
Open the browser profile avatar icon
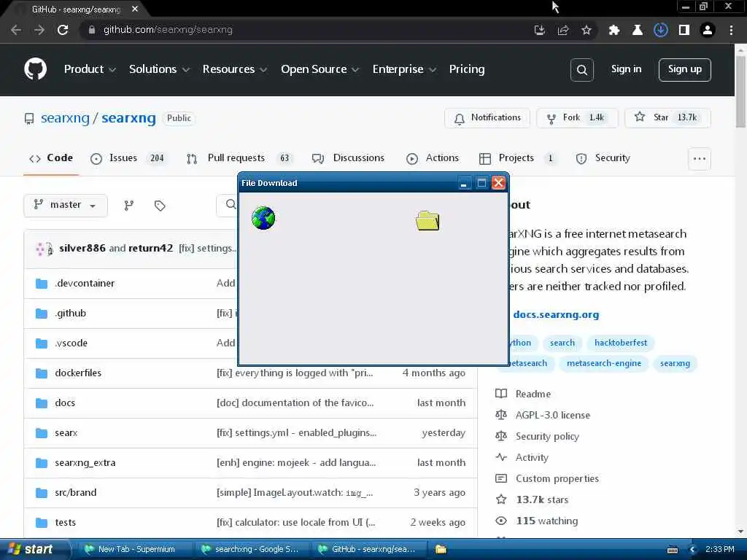click(x=708, y=30)
